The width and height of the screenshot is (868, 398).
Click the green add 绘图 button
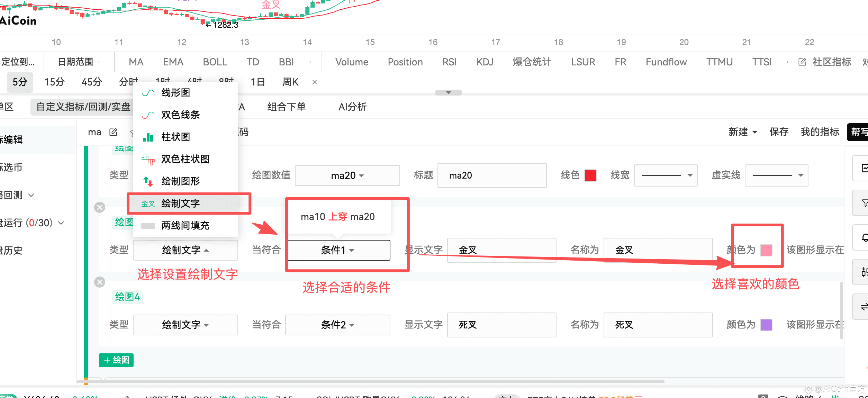pos(116,360)
